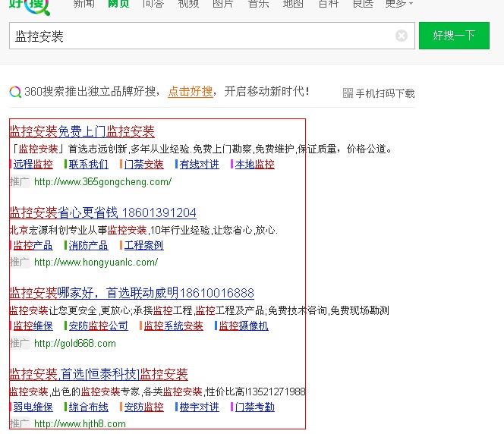The image size is (504, 434).
Task: Click 推广 tag beside hongyuanlc URL
Action: tap(20, 262)
